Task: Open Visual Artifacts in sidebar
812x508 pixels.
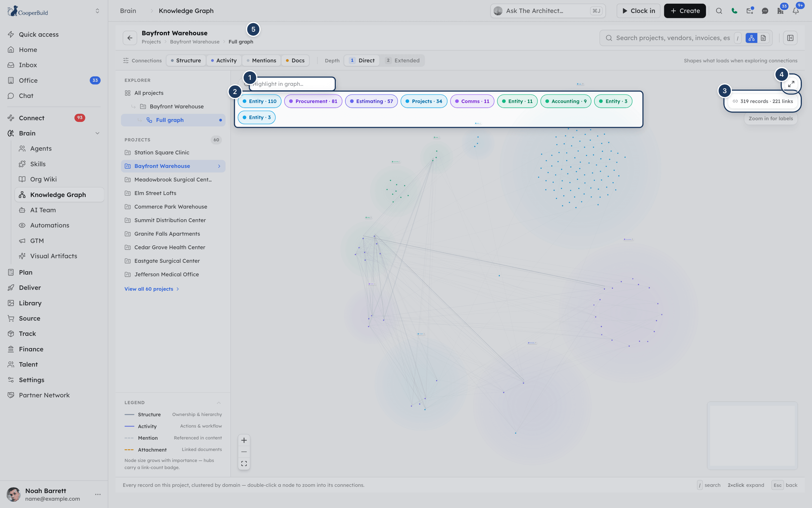Action: pos(54,256)
